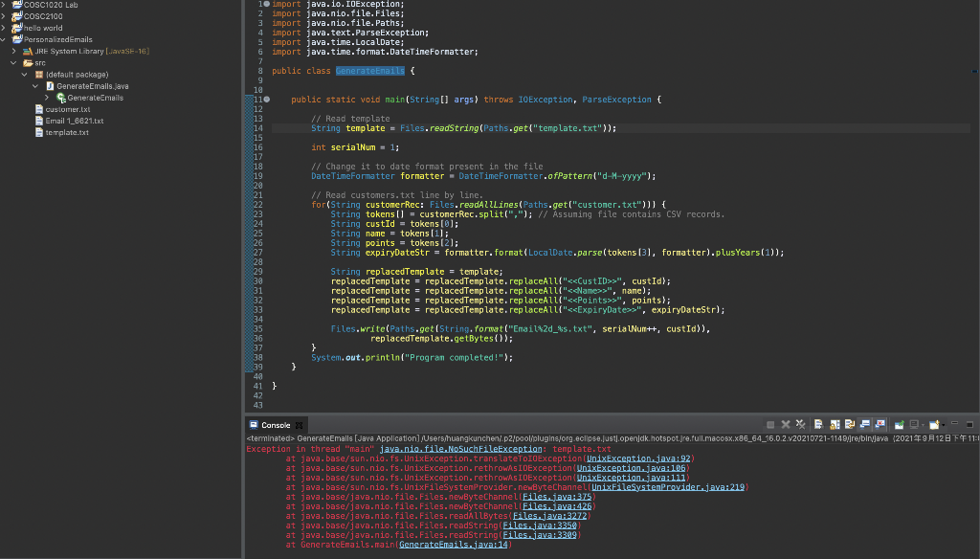This screenshot has height=559, width=980.
Task: Toggle Scroll Lock in the Console
Action: tap(834, 424)
